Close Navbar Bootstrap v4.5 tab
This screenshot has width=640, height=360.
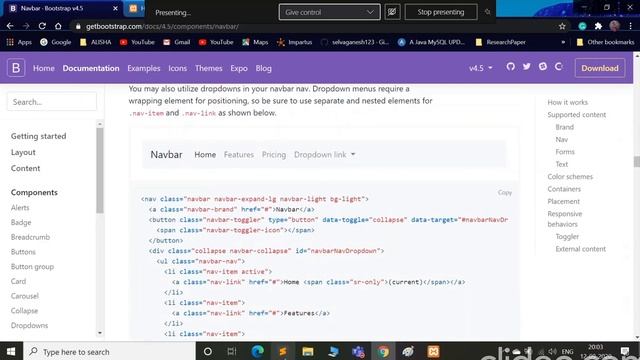[x=116, y=8]
